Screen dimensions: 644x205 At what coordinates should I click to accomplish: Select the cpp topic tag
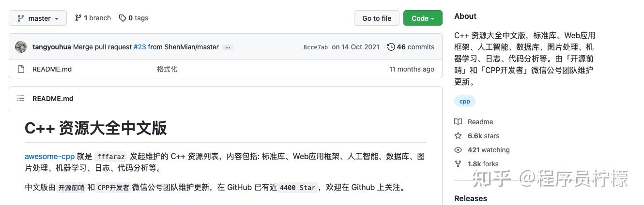[464, 101]
